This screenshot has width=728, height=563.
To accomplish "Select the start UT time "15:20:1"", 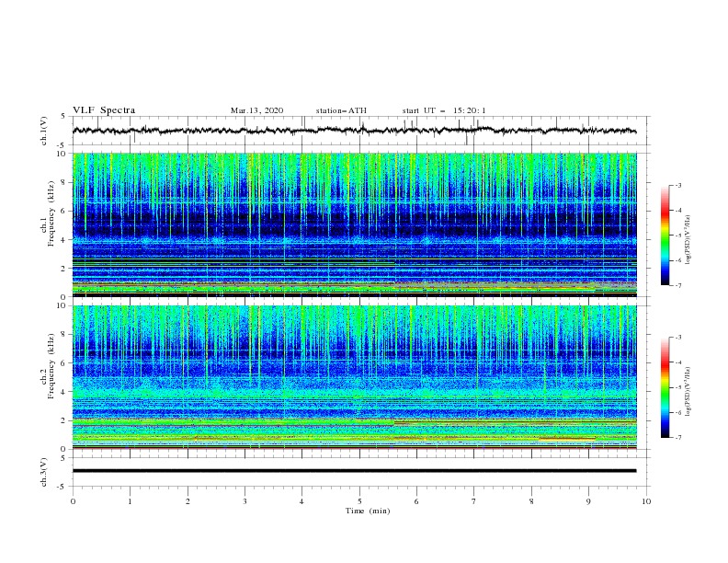I will tap(470, 110).
